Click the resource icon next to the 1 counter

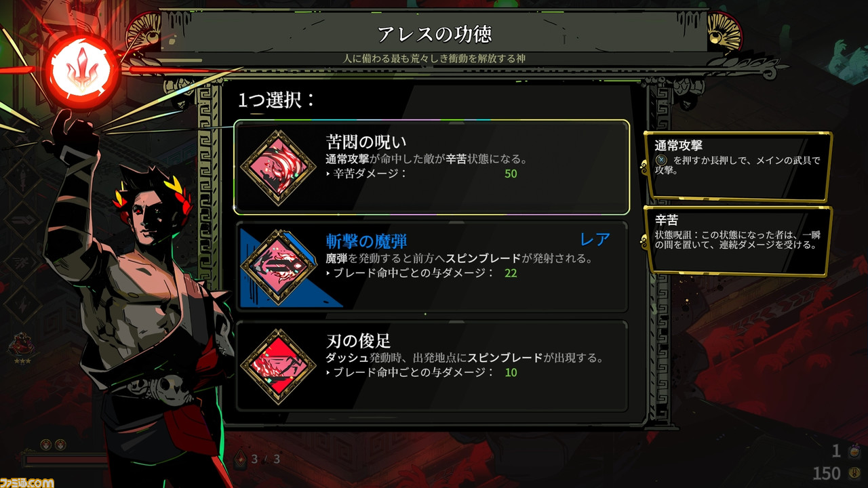[x=854, y=451]
